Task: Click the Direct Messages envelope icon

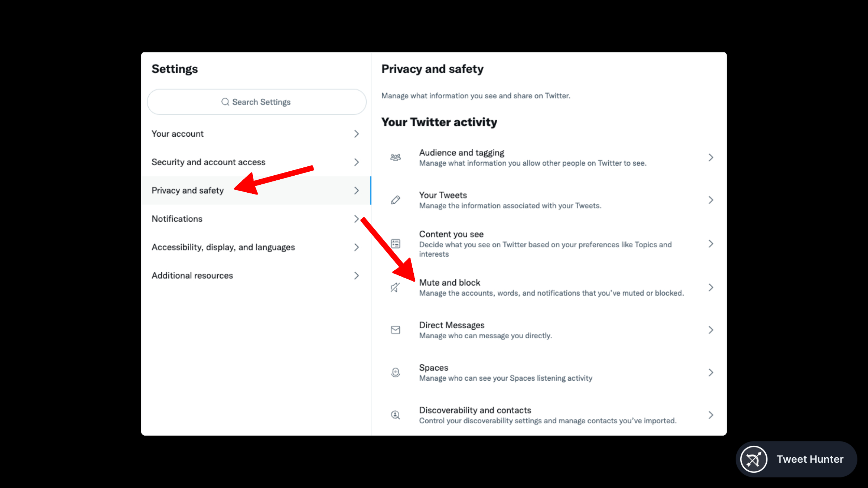Action: [395, 330]
